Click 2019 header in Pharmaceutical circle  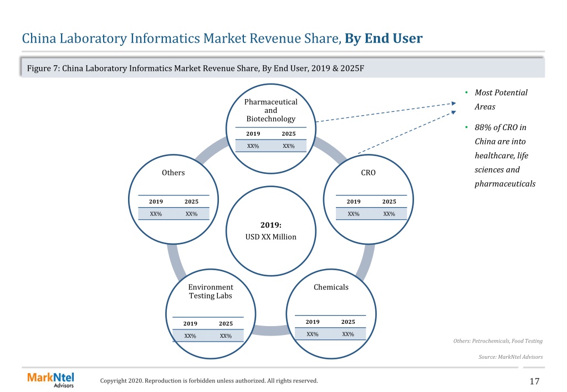coord(253,133)
